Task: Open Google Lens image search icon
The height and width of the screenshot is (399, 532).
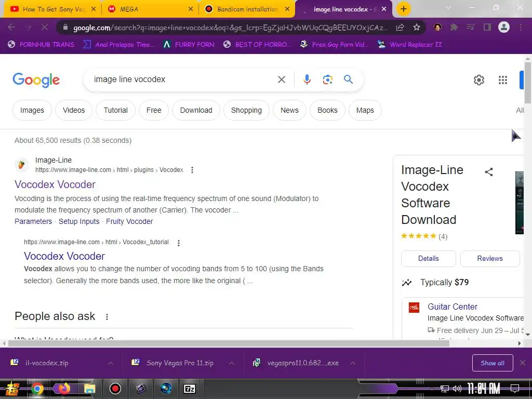Action: (327, 79)
